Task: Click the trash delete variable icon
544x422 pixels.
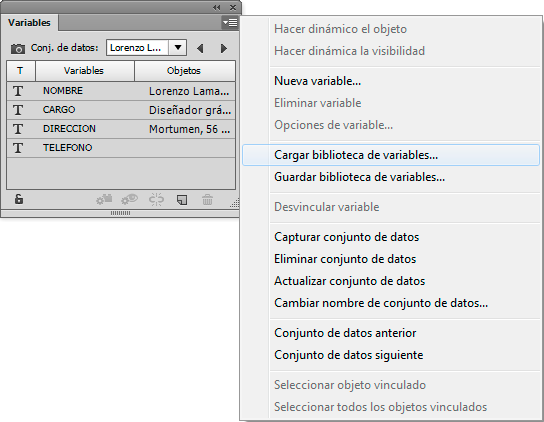Action: (x=207, y=200)
